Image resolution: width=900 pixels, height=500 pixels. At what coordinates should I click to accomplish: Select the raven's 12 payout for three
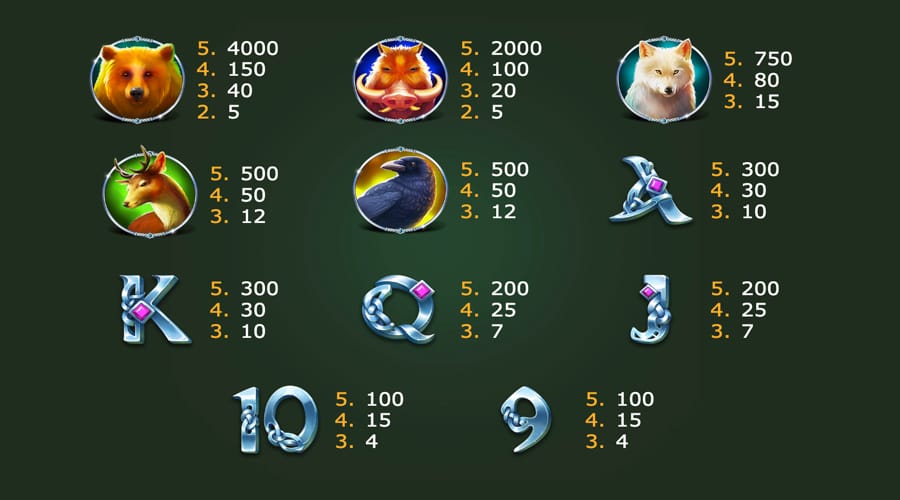tap(503, 212)
